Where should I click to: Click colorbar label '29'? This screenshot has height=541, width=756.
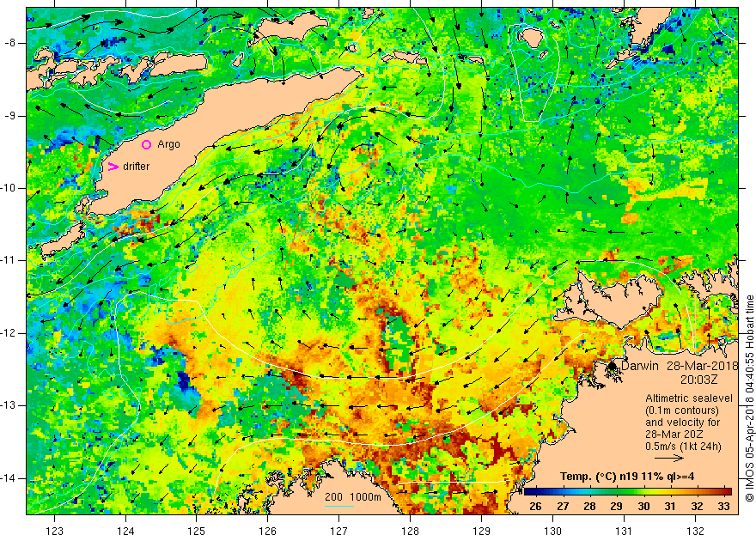tap(616, 507)
